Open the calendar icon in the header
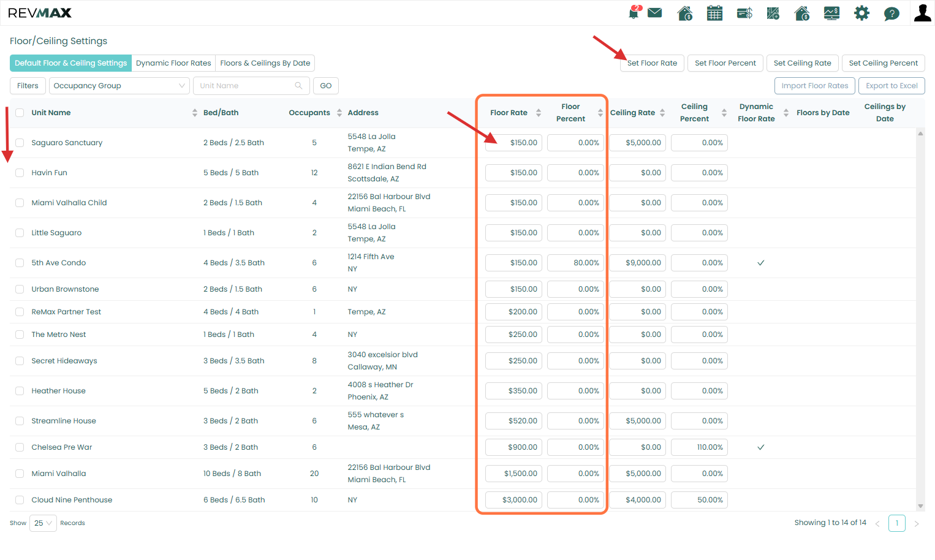 click(714, 13)
